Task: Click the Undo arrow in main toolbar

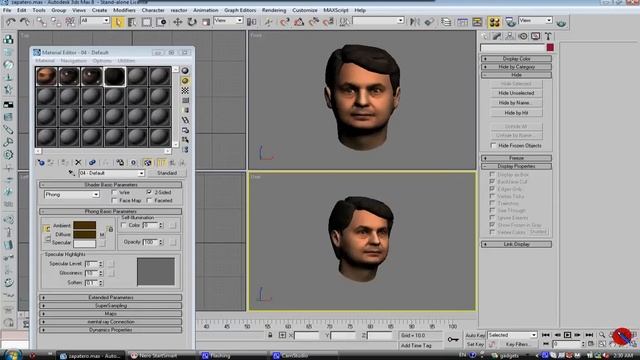Action: coord(10,22)
